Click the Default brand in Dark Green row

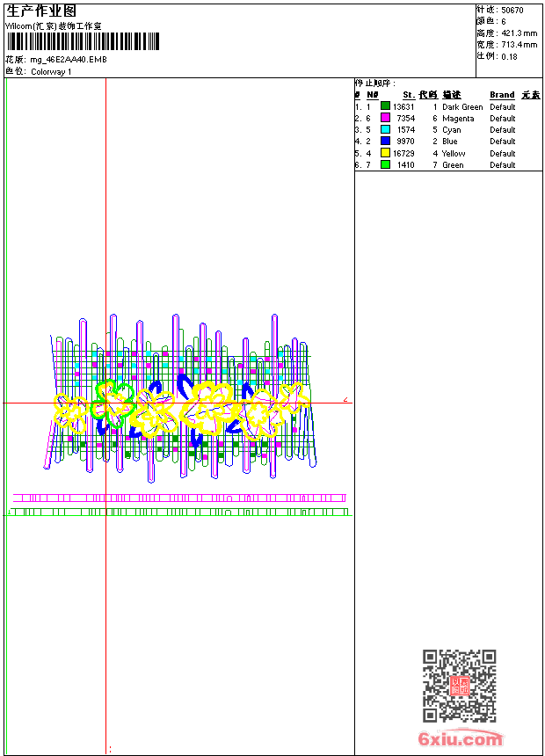pos(503,106)
